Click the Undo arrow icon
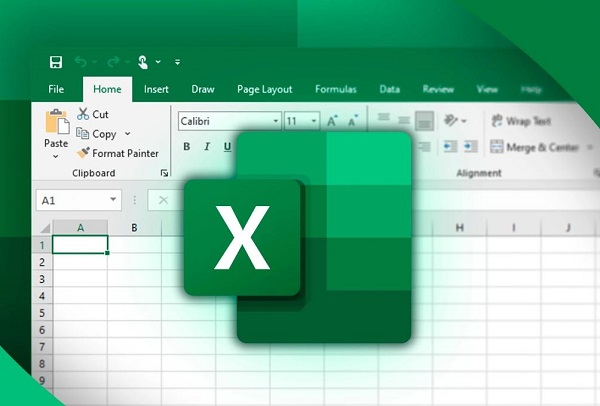 (x=81, y=62)
